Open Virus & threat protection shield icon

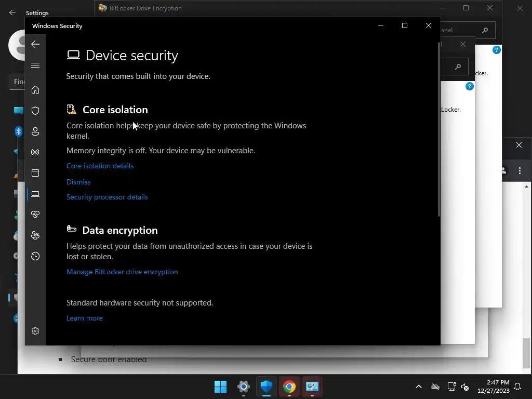(x=35, y=111)
